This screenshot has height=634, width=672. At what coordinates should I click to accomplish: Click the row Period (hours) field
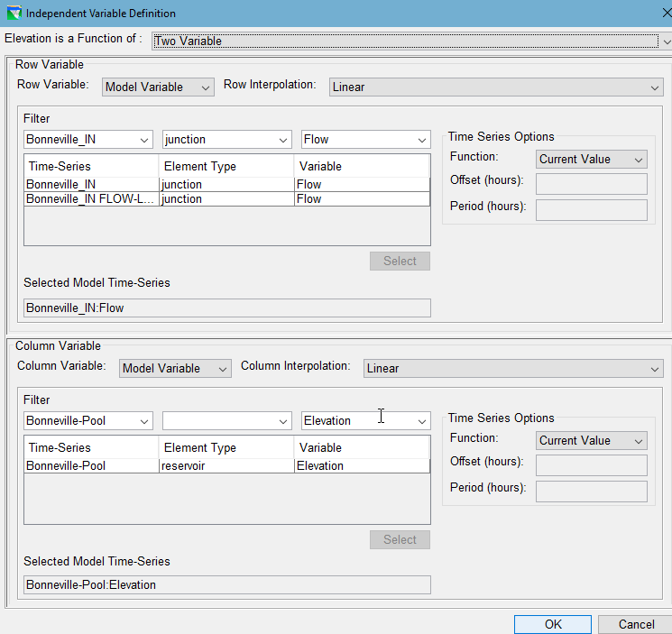[592, 210]
